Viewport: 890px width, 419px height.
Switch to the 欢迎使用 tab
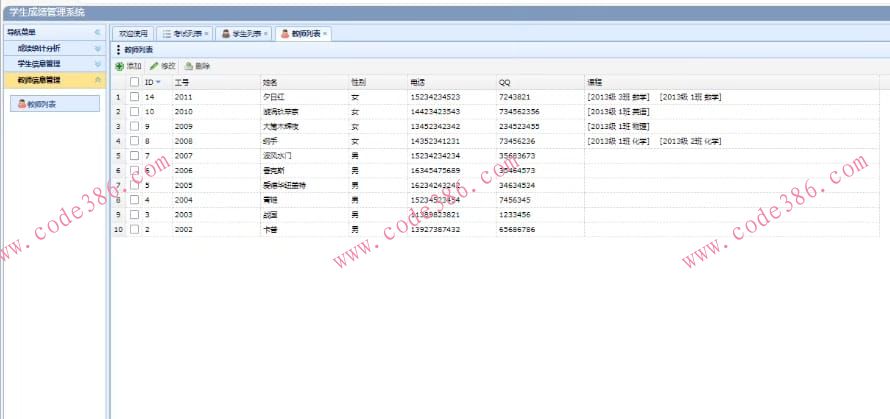click(133, 34)
